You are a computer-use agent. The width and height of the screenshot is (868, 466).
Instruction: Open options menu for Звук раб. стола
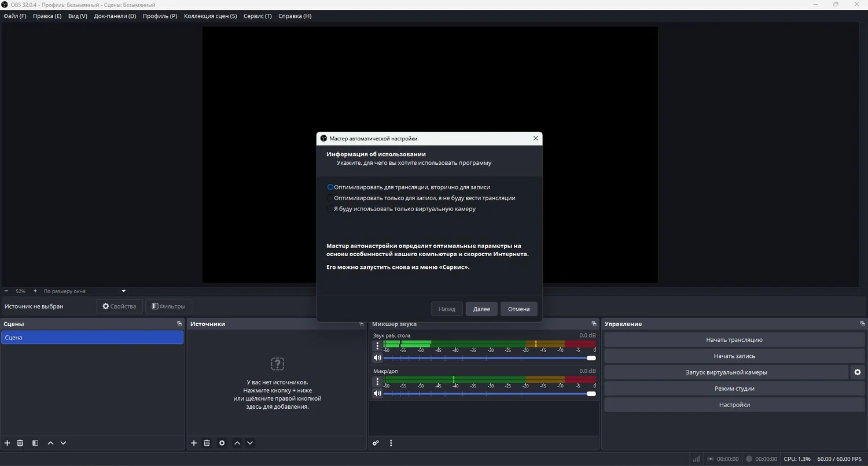pyautogui.click(x=377, y=346)
